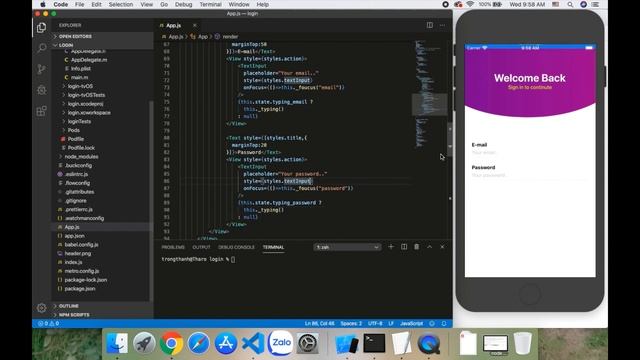Screen dimensions: 640x360
Task: Focus the Password field in simulator
Action: tap(529, 175)
